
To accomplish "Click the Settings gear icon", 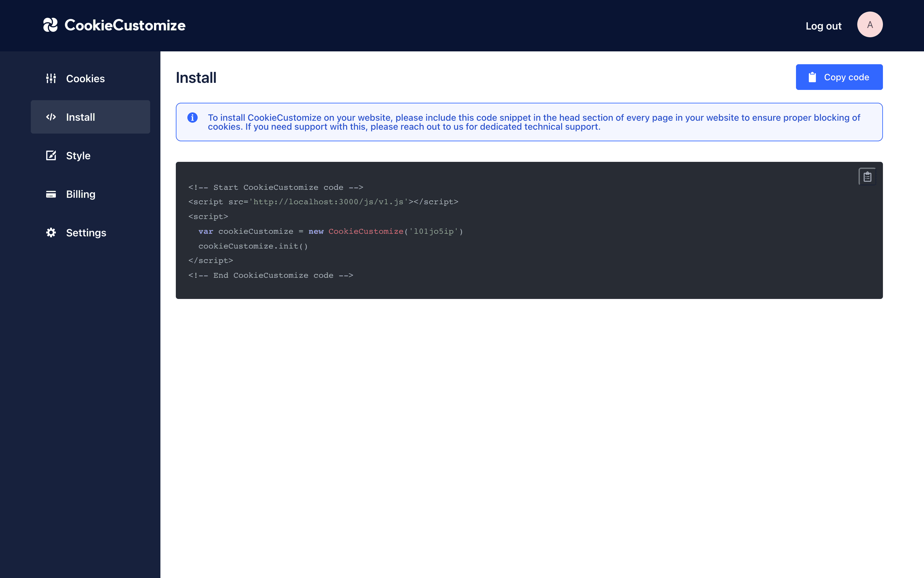I will (51, 232).
